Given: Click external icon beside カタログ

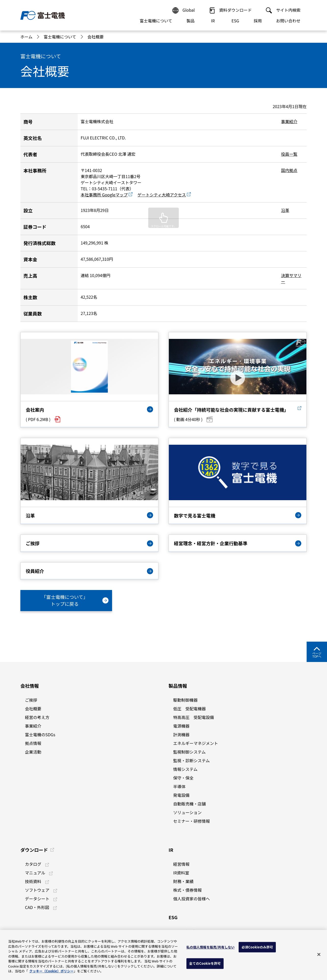Looking at the screenshot, I should click(x=47, y=864).
